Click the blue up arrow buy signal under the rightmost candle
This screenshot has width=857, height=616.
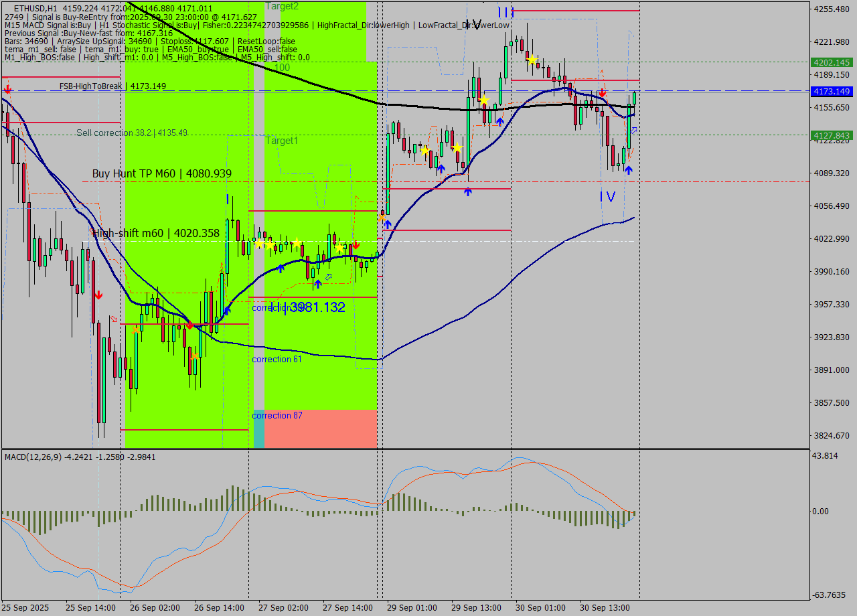coord(629,169)
